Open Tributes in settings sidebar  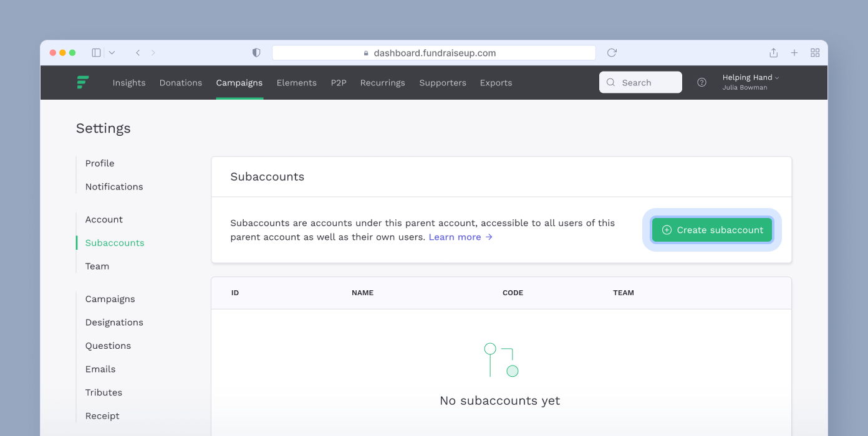tap(104, 392)
